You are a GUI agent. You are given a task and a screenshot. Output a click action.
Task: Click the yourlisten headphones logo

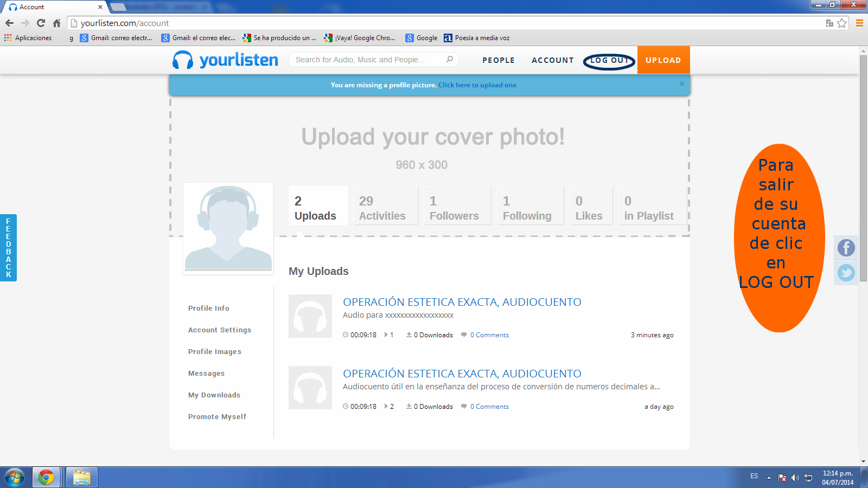[183, 60]
